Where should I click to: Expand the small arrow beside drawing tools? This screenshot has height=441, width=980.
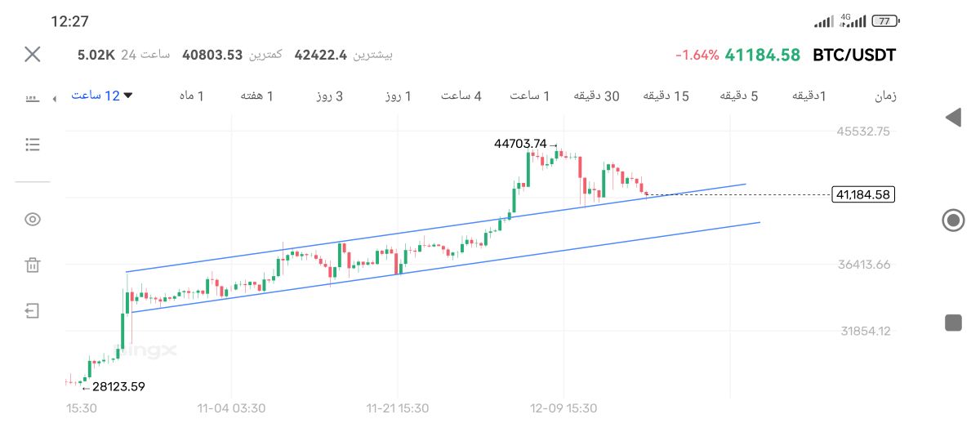[x=55, y=99]
